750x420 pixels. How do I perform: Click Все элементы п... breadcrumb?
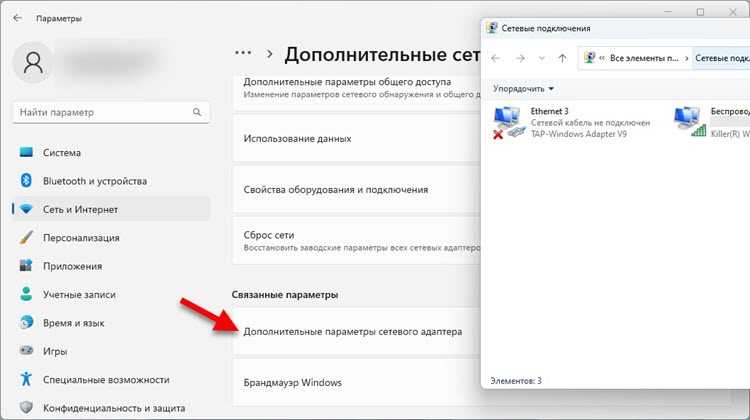[x=644, y=58]
